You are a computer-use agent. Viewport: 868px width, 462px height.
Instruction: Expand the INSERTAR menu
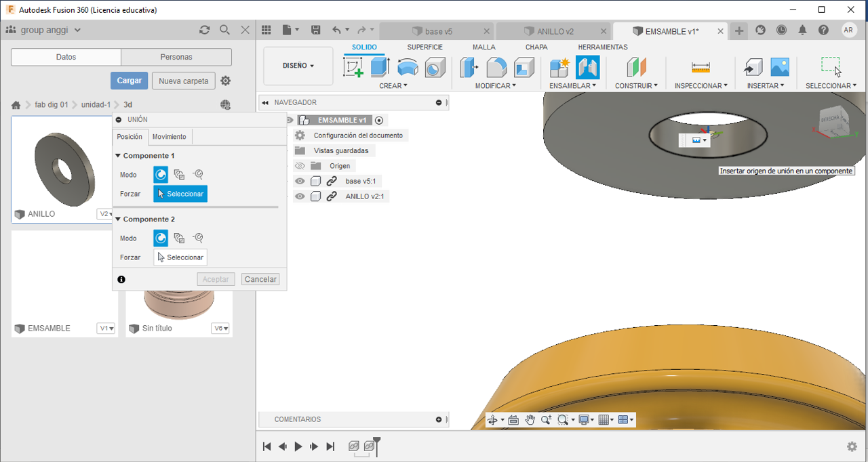[x=766, y=86]
